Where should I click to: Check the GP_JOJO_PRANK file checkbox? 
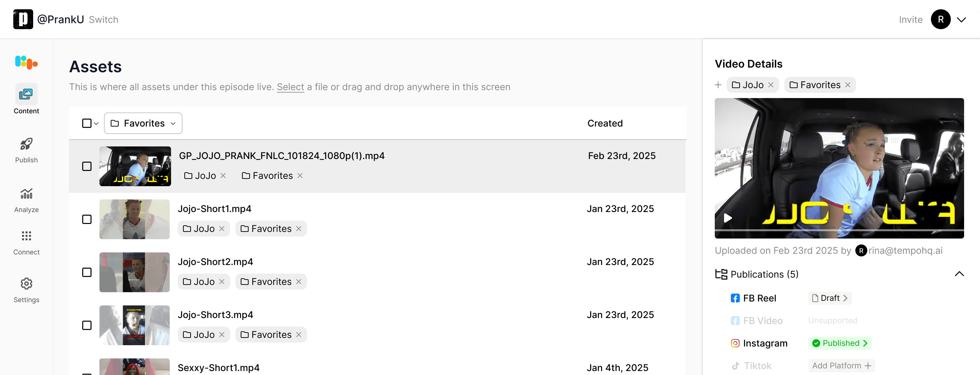87,166
